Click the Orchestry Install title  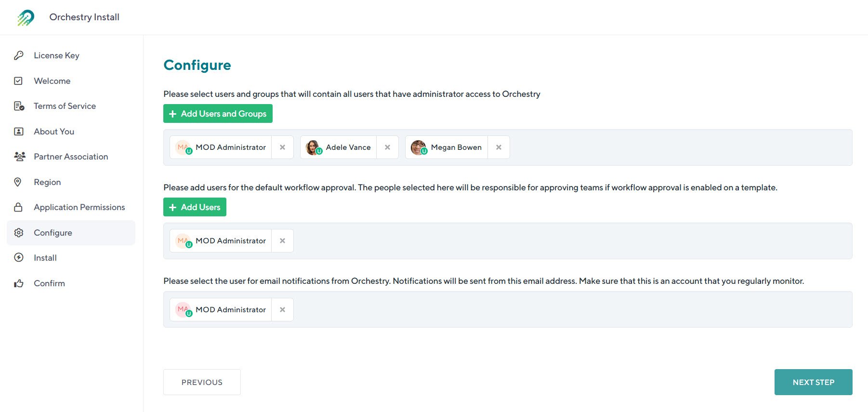tap(84, 17)
